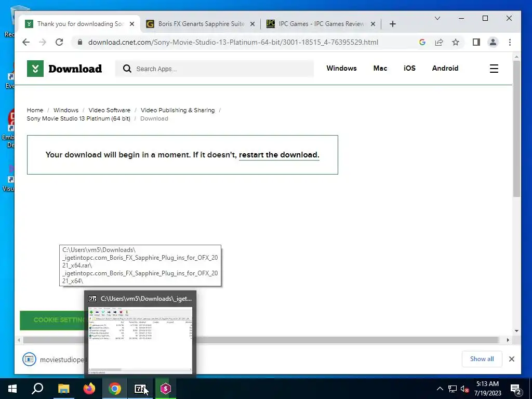
Task: Launch Firefox from the taskbar
Action: coord(89,389)
